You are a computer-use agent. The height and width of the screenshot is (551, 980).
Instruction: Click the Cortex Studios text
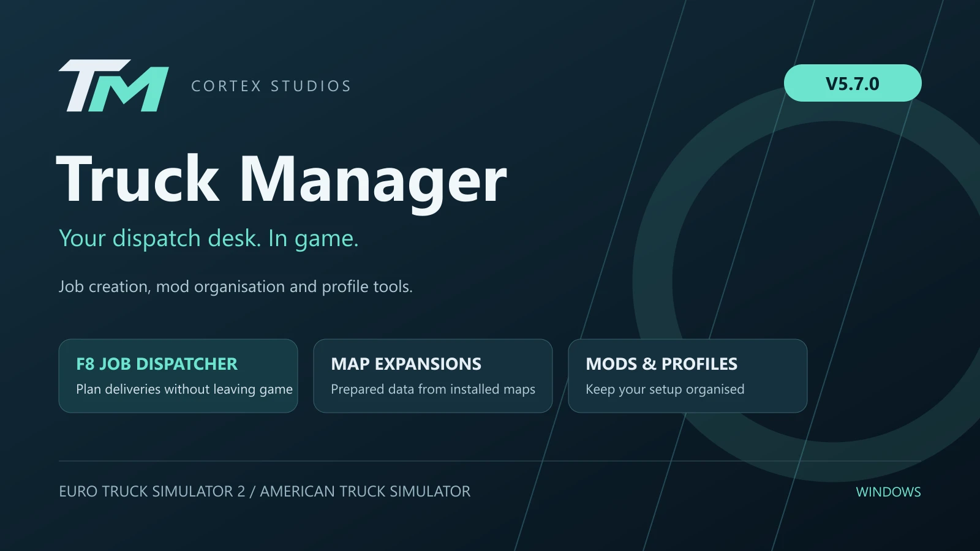(271, 86)
